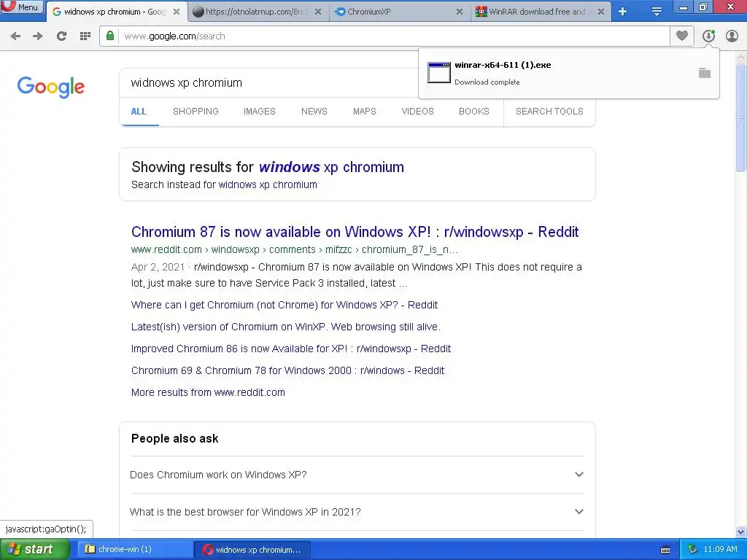Select the BOOKS search filter

pos(474,112)
